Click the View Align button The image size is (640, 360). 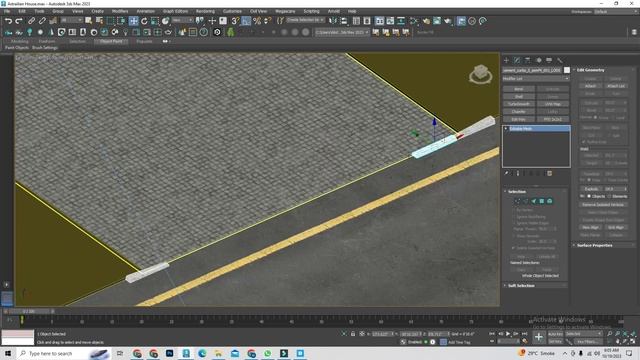(x=591, y=227)
